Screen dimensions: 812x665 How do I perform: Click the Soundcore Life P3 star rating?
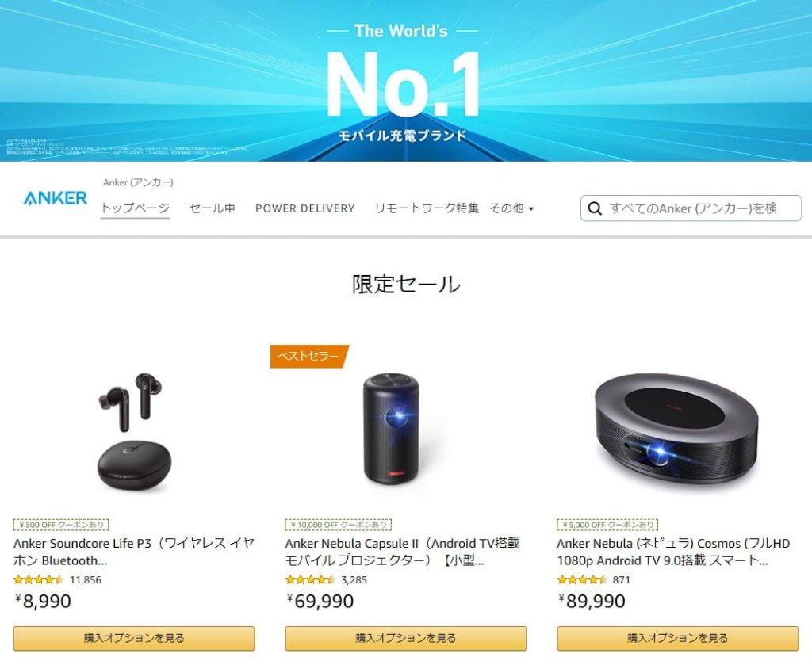tap(38, 579)
